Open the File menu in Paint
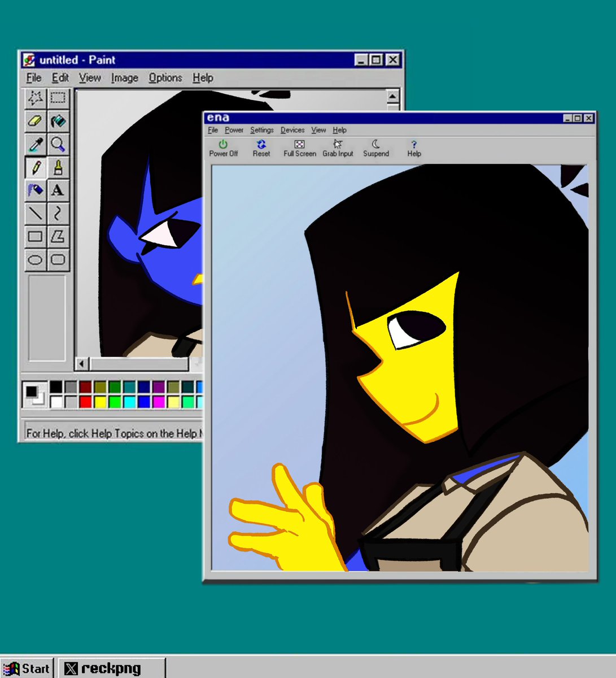Viewport: 616px width, 678px height. (34, 78)
